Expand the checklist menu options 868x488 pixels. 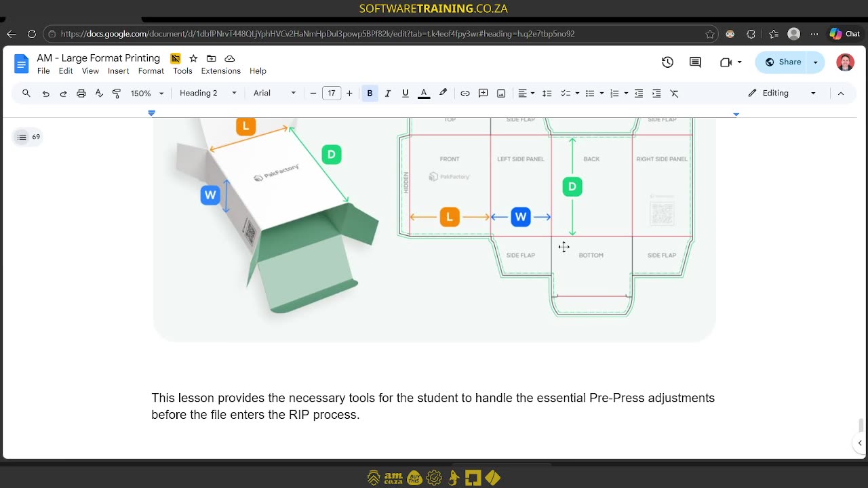tap(577, 93)
